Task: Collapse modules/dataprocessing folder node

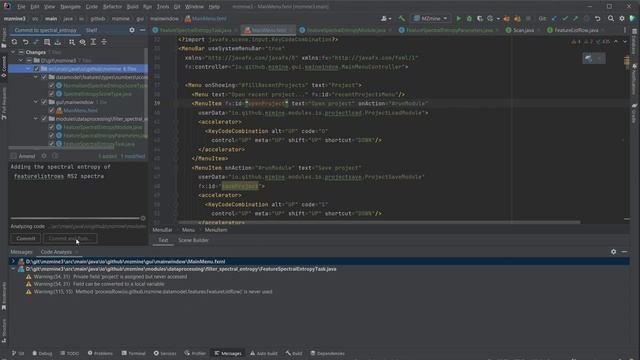Action: pyautogui.click(x=36, y=119)
